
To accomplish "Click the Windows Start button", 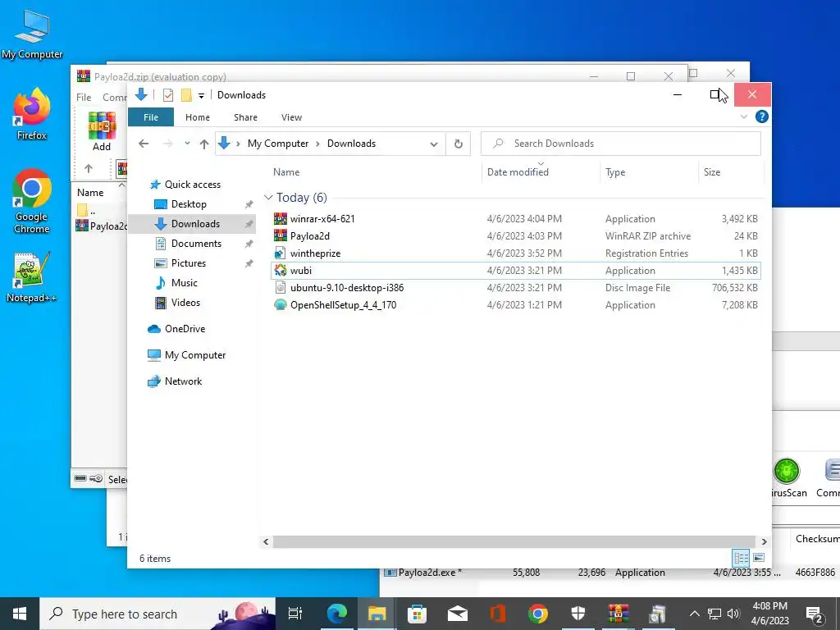I will click(x=20, y=614).
